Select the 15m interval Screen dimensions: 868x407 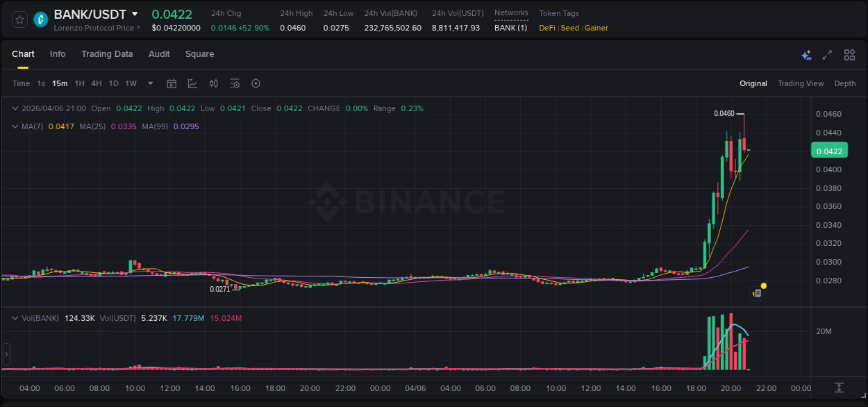point(60,83)
